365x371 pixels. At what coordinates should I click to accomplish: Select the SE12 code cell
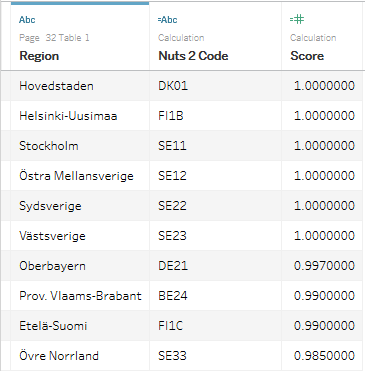[x=215, y=176]
